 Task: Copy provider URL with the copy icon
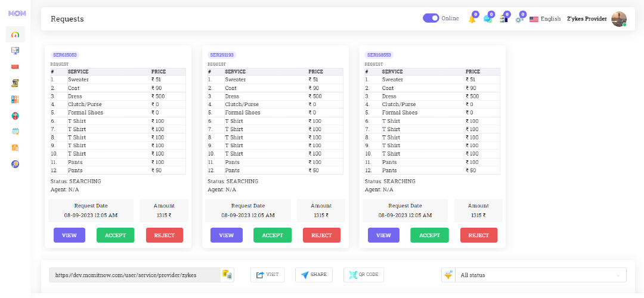click(x=227, y=275)
